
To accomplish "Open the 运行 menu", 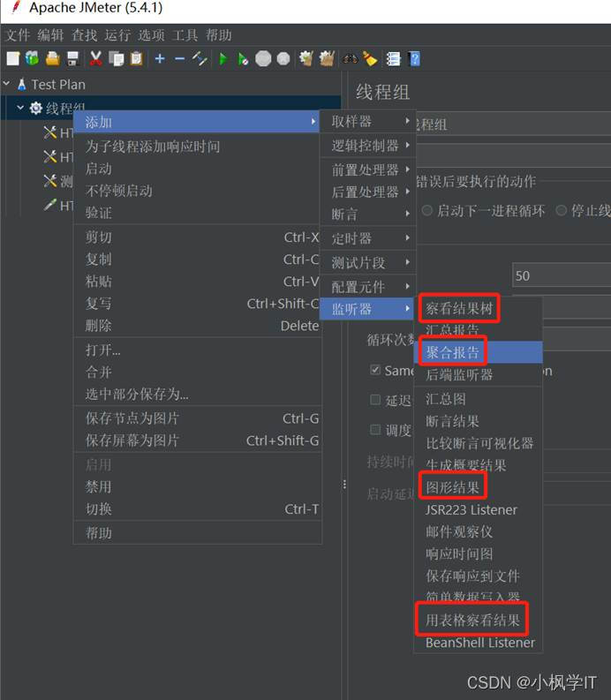I will (118, 34).
